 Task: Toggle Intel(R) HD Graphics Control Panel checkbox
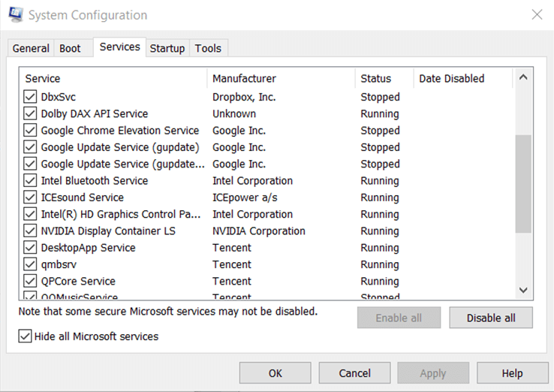pyautogui.click(x=30, y=214)
